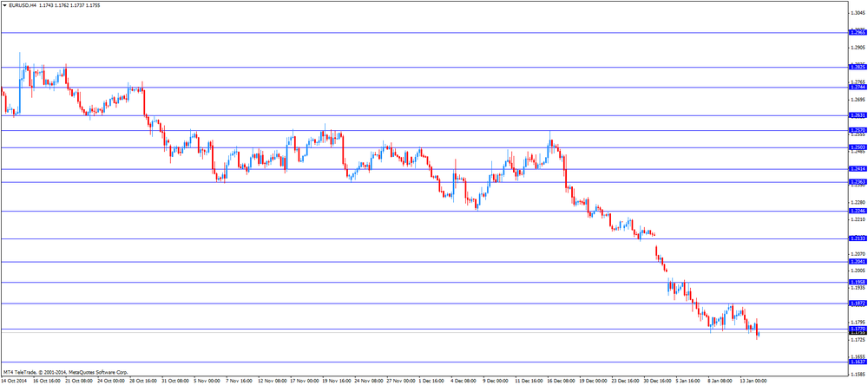Click the 1.2210 price scale value
This screenshot has width=868, height=385.
click(859, 219)
